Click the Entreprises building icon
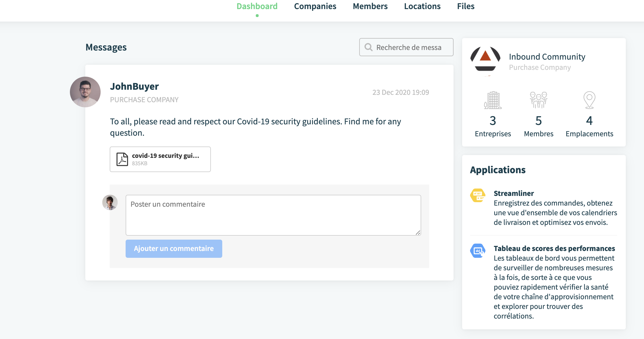The image size is (644, 339). pos(493,100)
